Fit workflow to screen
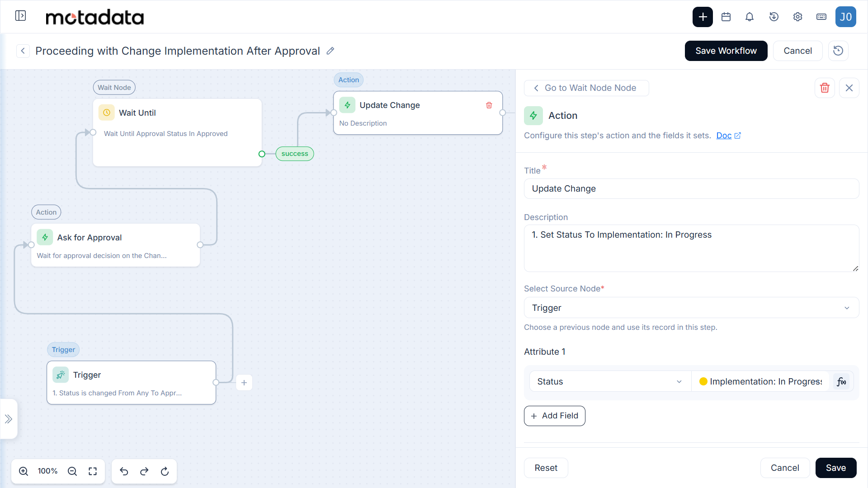 [x=93, y=471]
